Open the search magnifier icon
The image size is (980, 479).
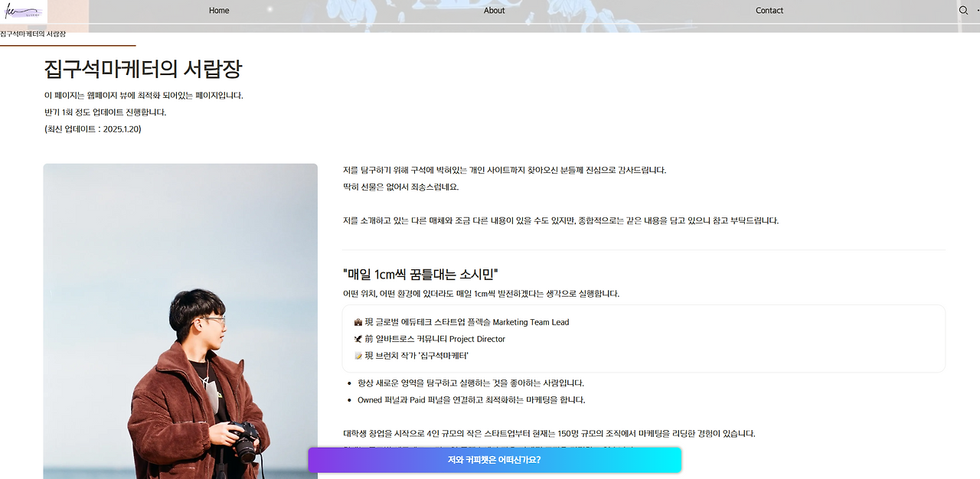tap(964, 11)
